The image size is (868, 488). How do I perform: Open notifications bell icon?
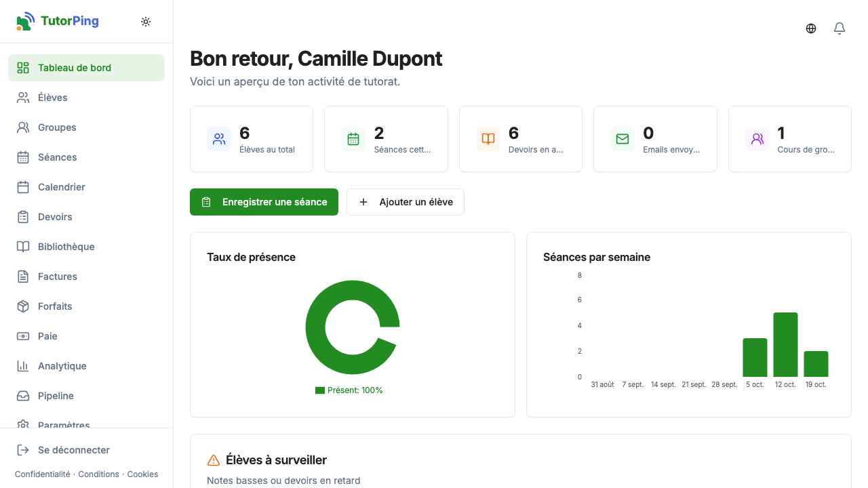tap(840, 28)
